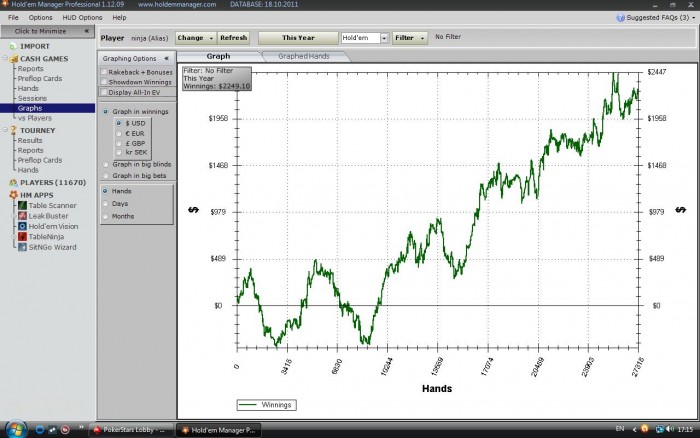Screen dimensions: 700x438
Task: Launch TableNinja app icon
Action: click(22, 237)
